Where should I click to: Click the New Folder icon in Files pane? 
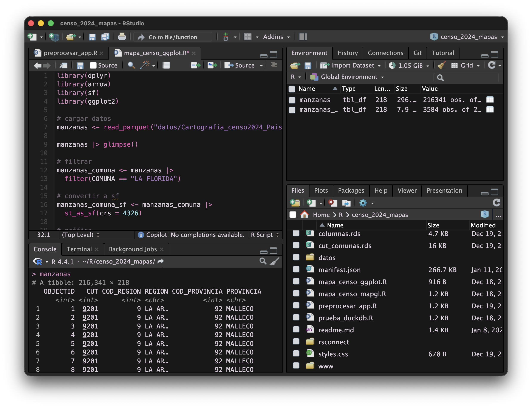tap(295, 203)
